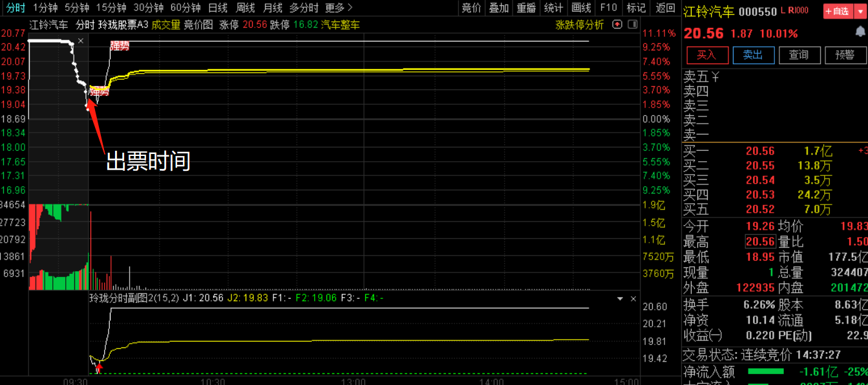The image size is (868, 385).
Task: Add stock with the +自选 button
Action: click(838, 12)
